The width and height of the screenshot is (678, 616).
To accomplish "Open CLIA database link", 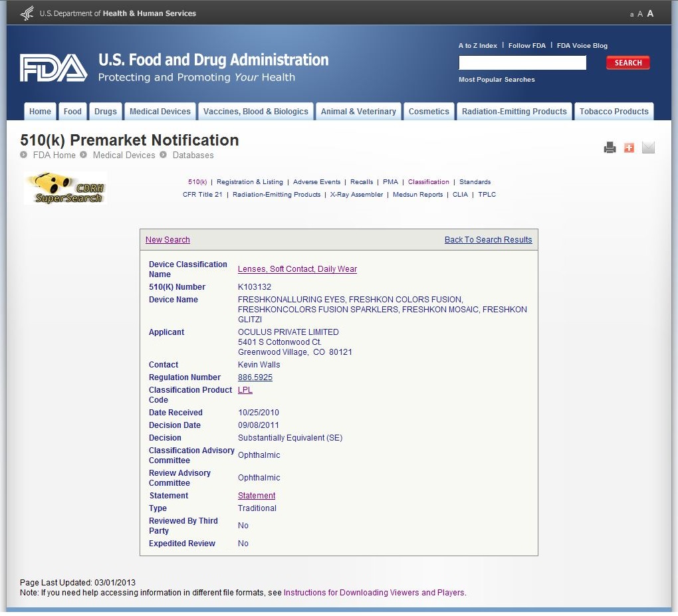I will click(460, 195).
